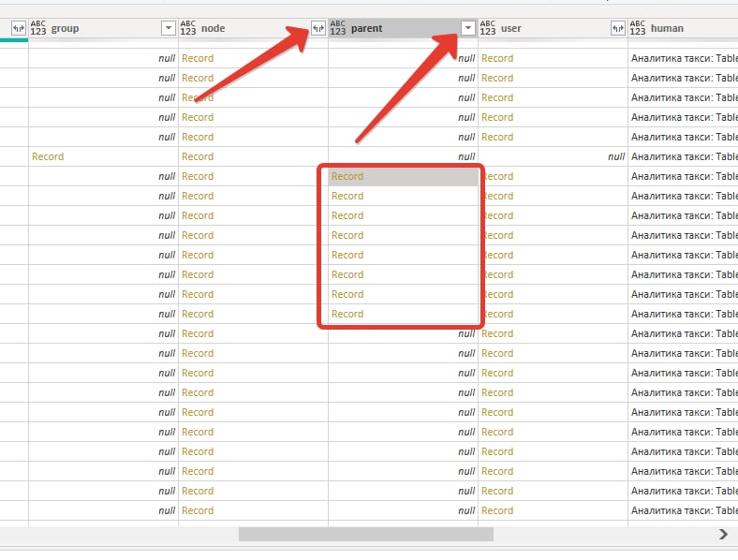Open the highlighted Record in parent column
Screen dimensions: 738x560
click(x=347, y=176)
